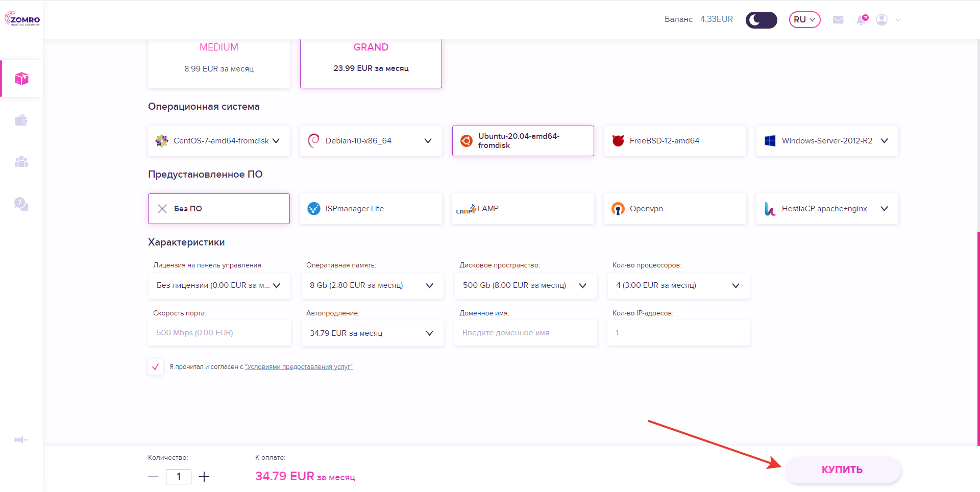This screenshot has width=980, height=492.
Task: Open the support help sidebar icon
Action: pos(21,204)
